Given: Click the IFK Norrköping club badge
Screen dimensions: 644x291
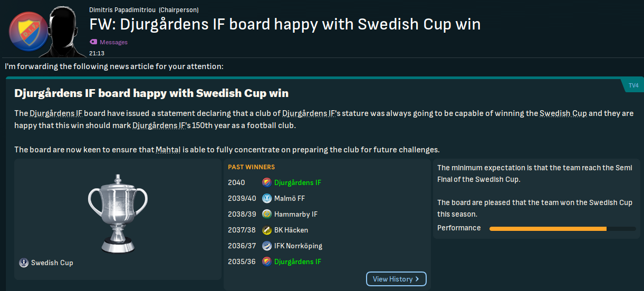Looking at the screenshot, I should point(267,246).
